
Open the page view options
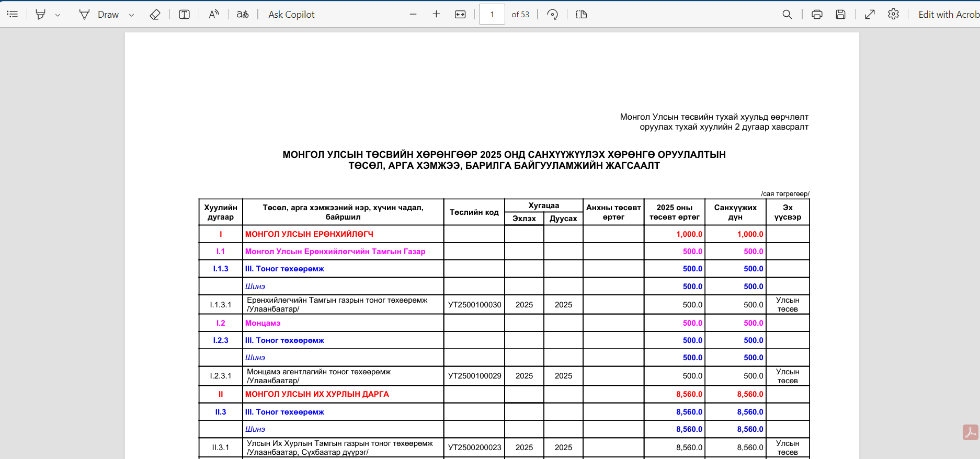pyautogui.click(x=582, y=15)
